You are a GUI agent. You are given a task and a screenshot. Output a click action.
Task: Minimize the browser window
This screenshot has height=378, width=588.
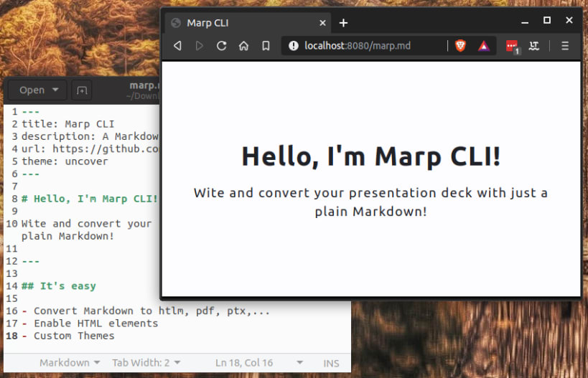click(x=525, y=22)
